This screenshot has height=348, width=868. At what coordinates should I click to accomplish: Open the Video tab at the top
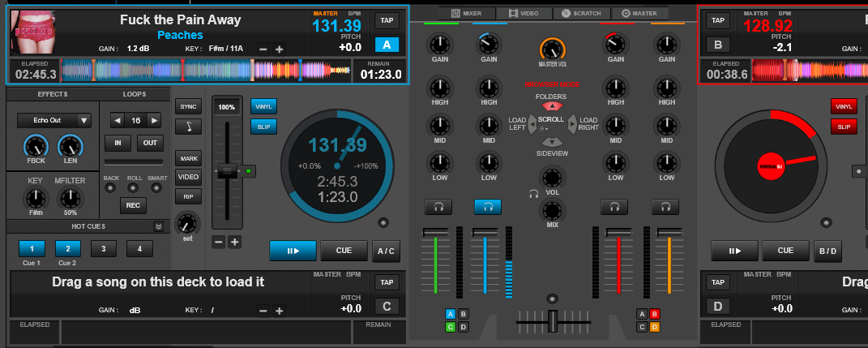(x=524, y=13)
